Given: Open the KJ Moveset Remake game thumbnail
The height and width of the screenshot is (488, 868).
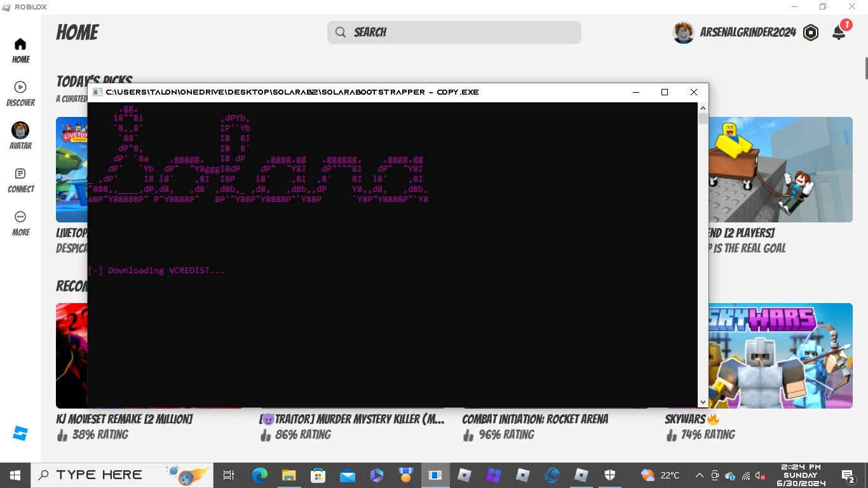Looking at the screenshot, I should pyautogui.click(x=72, y=356).
